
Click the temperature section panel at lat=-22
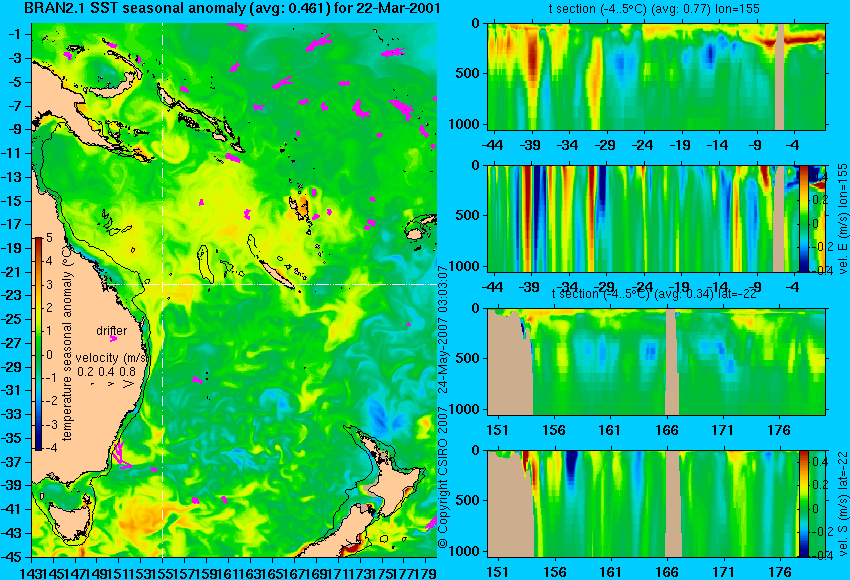(x=656, y=362)
